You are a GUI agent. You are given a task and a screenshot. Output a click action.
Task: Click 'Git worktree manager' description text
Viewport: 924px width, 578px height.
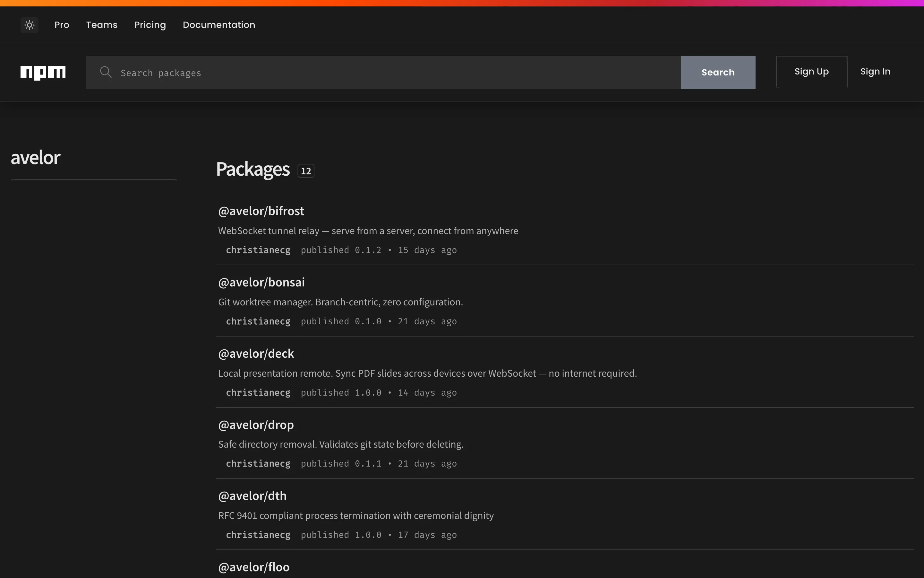(341, 302)
